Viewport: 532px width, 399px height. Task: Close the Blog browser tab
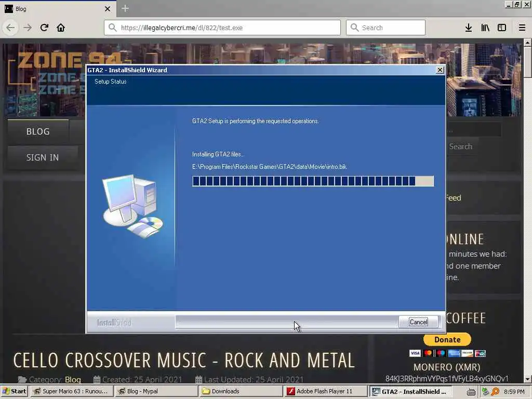pyautogui.click(x=107, y=9)
